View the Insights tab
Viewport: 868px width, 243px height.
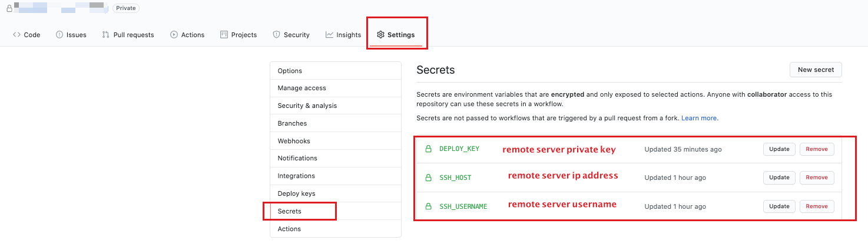[343, 35]
